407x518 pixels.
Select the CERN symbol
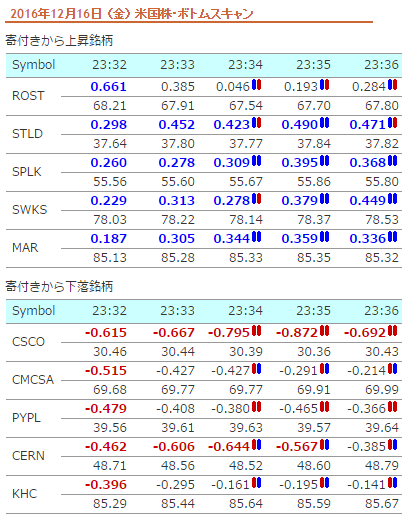(28, 456)
